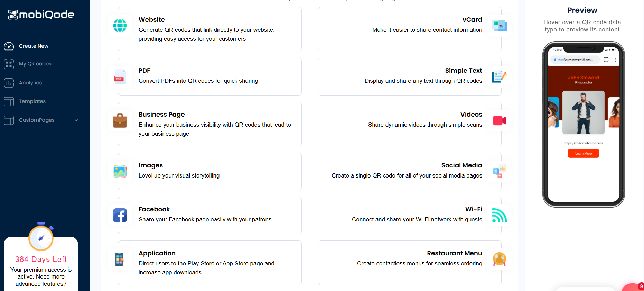Viewport: 644px width, 291px height.
Task: Click the vCard contact icon
Action: click(499, 26)
